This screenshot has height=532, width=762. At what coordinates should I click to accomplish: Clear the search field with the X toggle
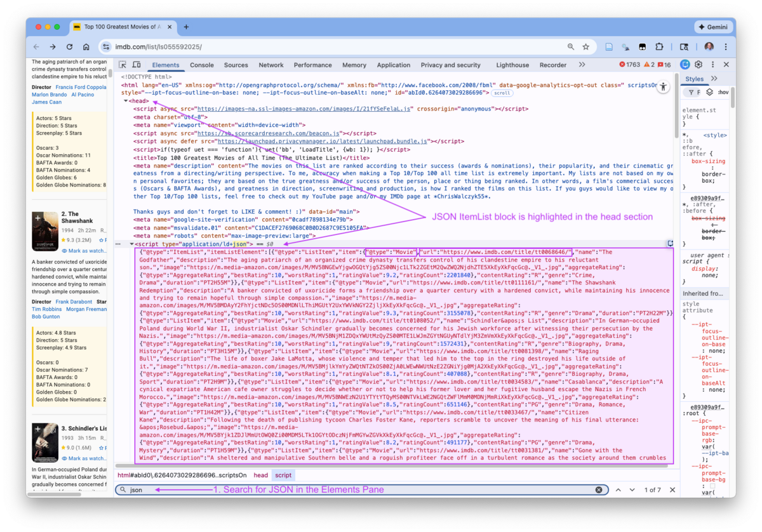(598, 490)
